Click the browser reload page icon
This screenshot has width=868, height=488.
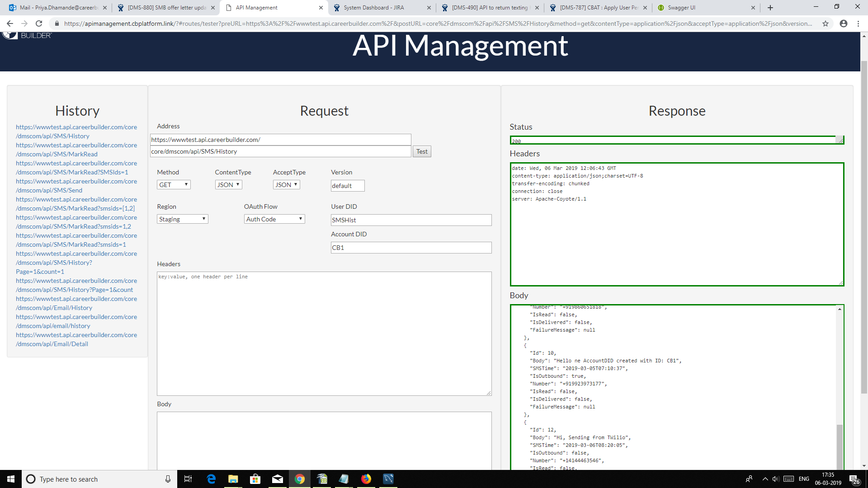click(39, 23)
